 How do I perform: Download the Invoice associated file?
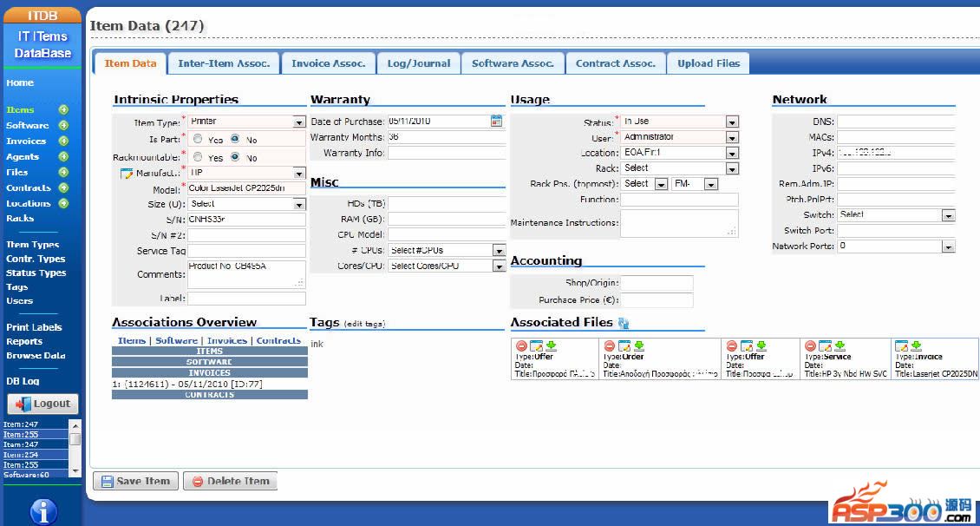coord(915,346)
